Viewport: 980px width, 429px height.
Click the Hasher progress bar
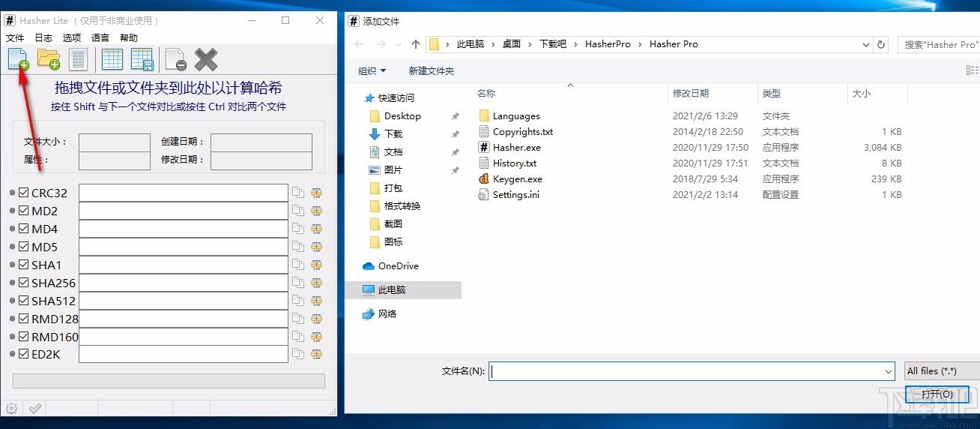point(169,381)
